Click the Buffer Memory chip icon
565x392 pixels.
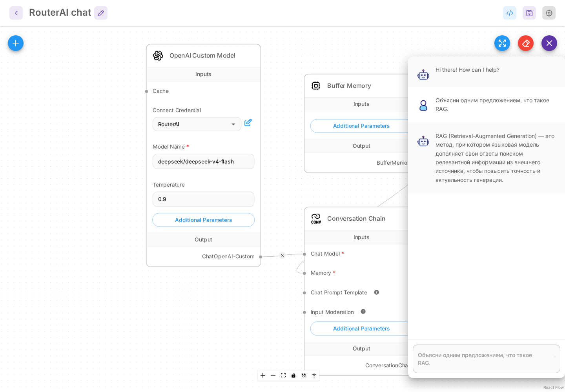(316, 86)
